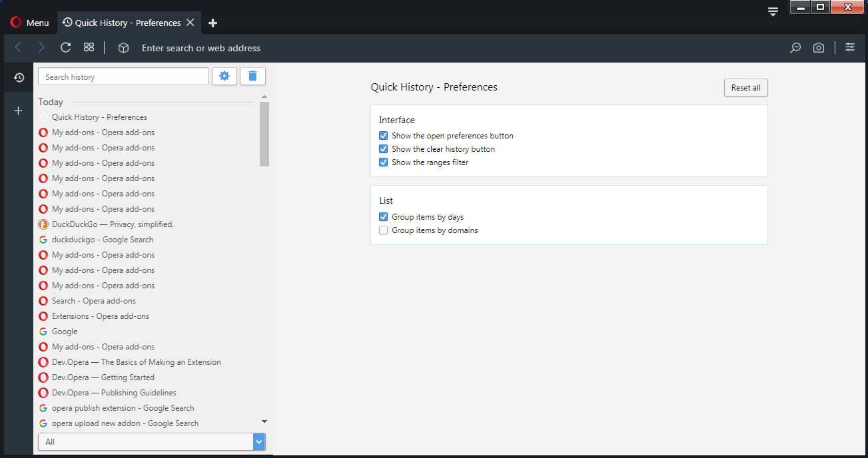Toggle Show the ranges filter checkbox
The width and height of the screenshot is (868, 458).
click(383, 162)
